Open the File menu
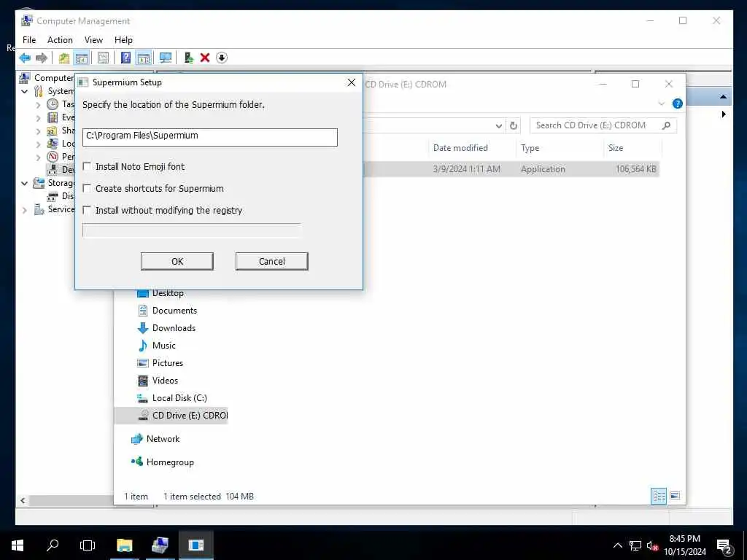This screenshot has width=747, height=560. point(29,40)
